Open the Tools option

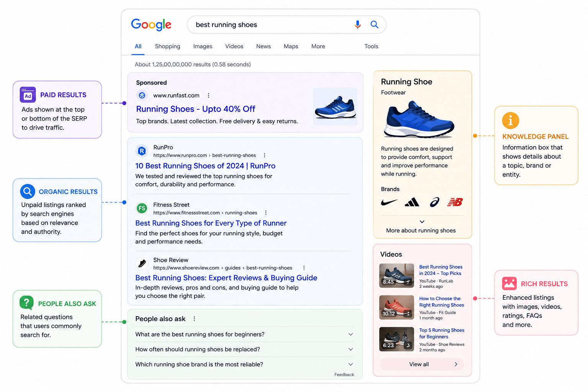(371, 46)
